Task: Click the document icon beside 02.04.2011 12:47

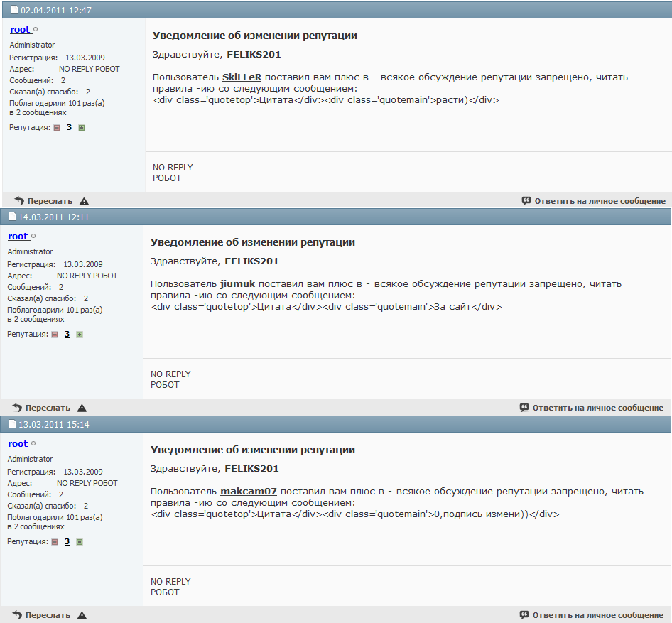Action: (x=15, y=10)
